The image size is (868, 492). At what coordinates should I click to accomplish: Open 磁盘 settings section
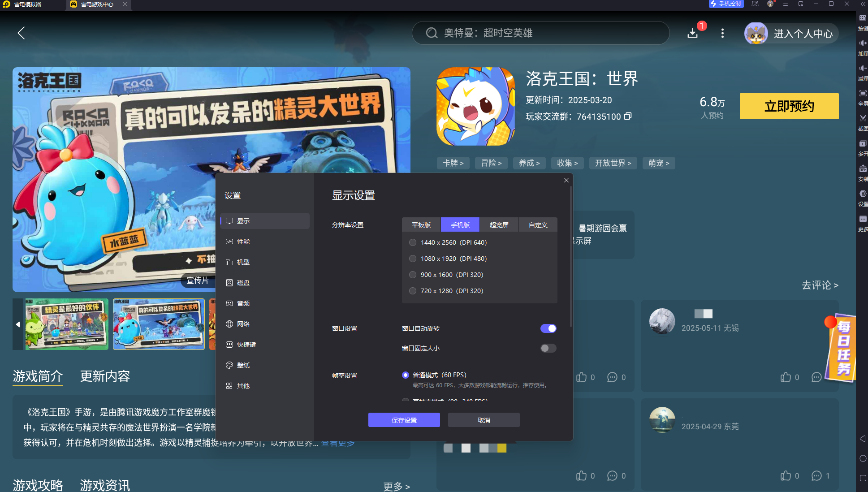coord(265,283)
